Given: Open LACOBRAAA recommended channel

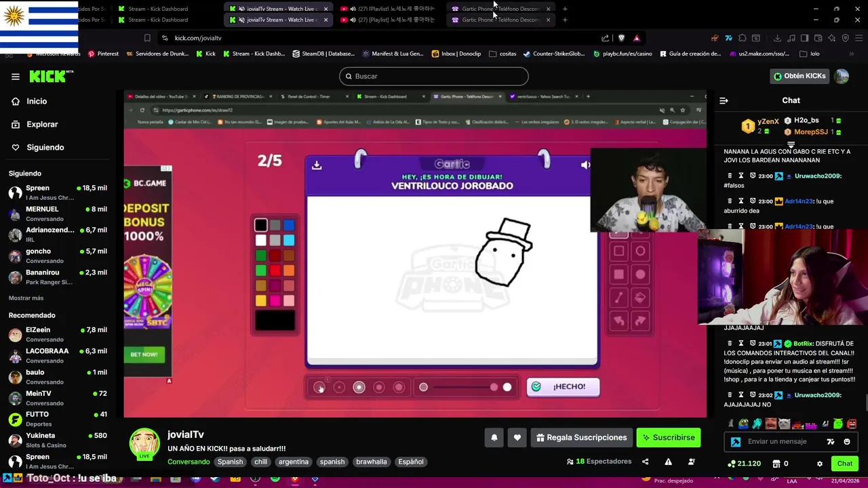Looking at the screenshot, I should point(58,355).
